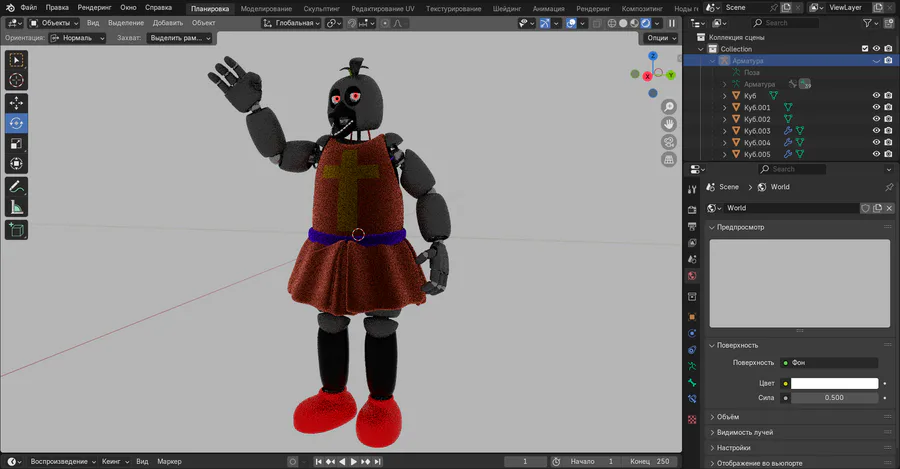Open the Texture properties tab
The width and height of the screenshot is (900, 469).
pos(692,420)
